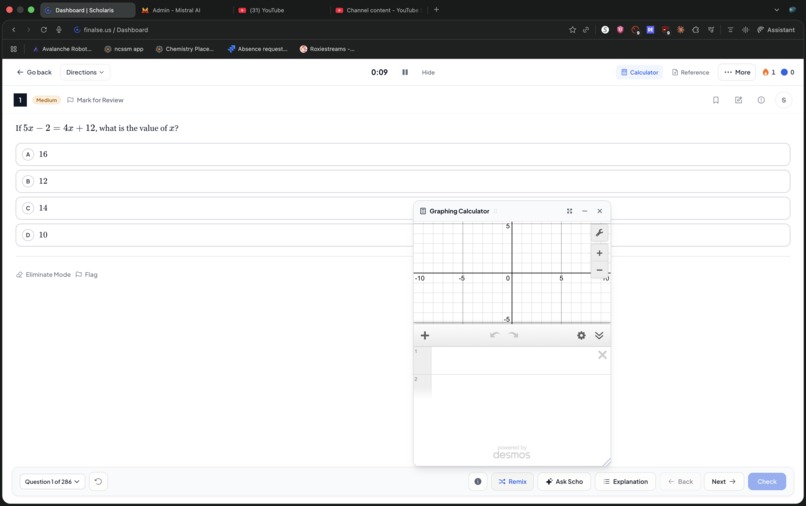Close the Graphing Calculator panel
The height and width of the screenshot is (506, 806).
[x=599, y=211]
